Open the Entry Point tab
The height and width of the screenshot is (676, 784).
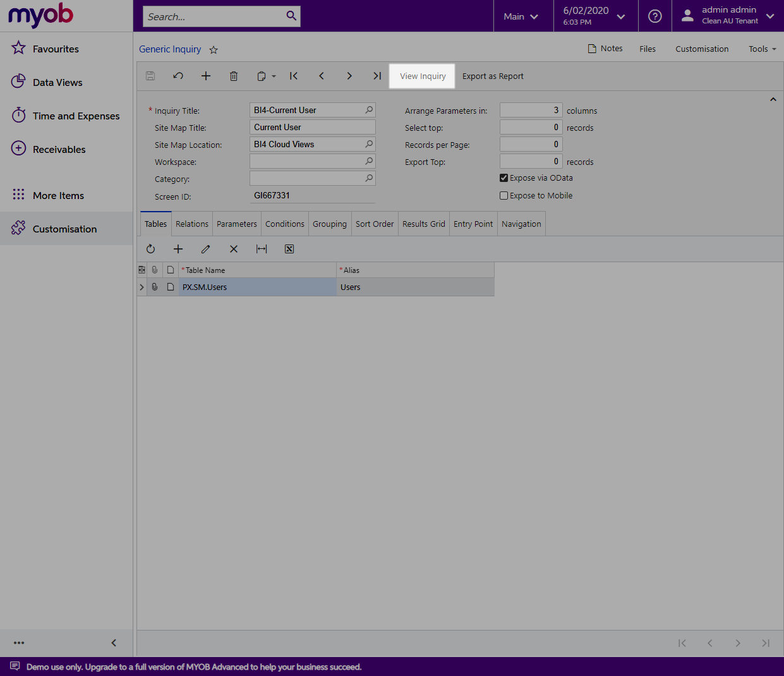tap(473, 224)
